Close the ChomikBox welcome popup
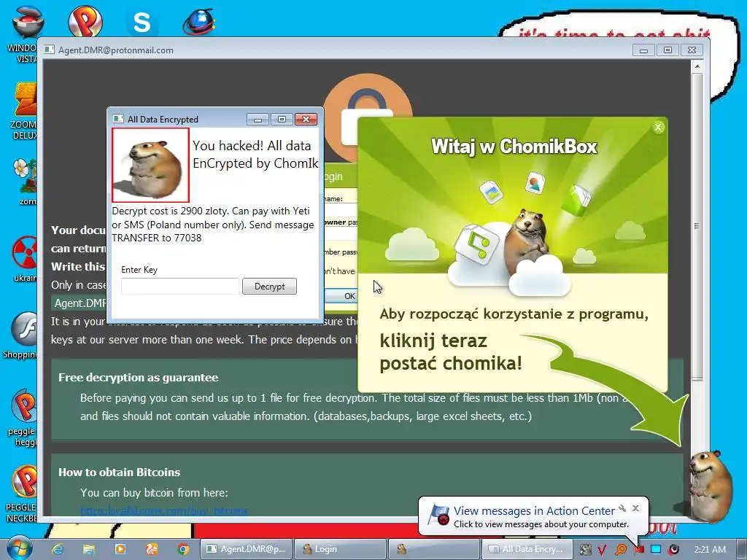The height and width of the screenshot is (560, 747). click(658, 127)
